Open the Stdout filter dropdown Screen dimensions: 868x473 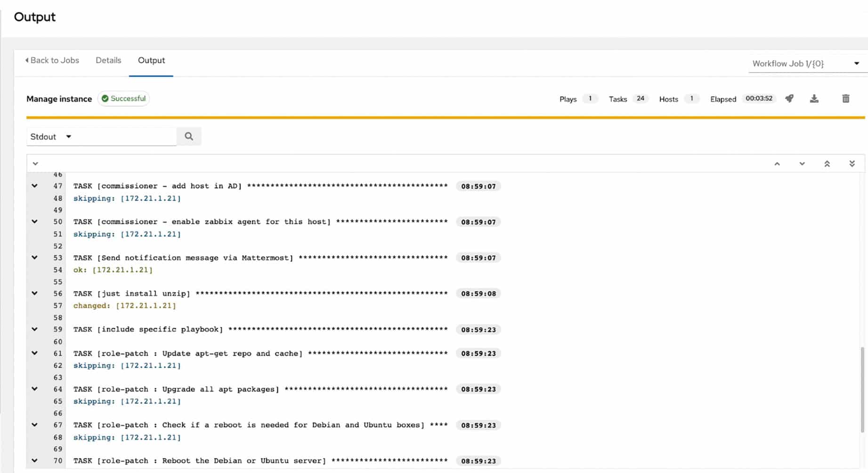pos(51,137)
